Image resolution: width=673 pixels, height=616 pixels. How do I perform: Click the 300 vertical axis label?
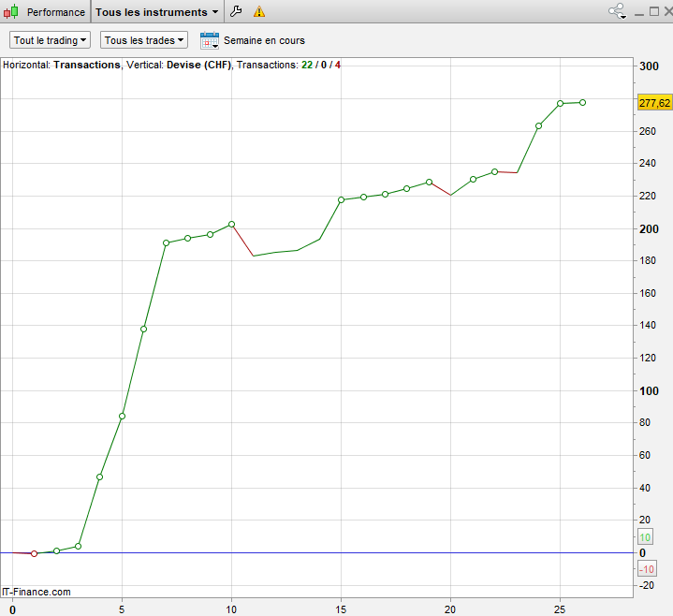pyautogui.click(x=649, y=66)
